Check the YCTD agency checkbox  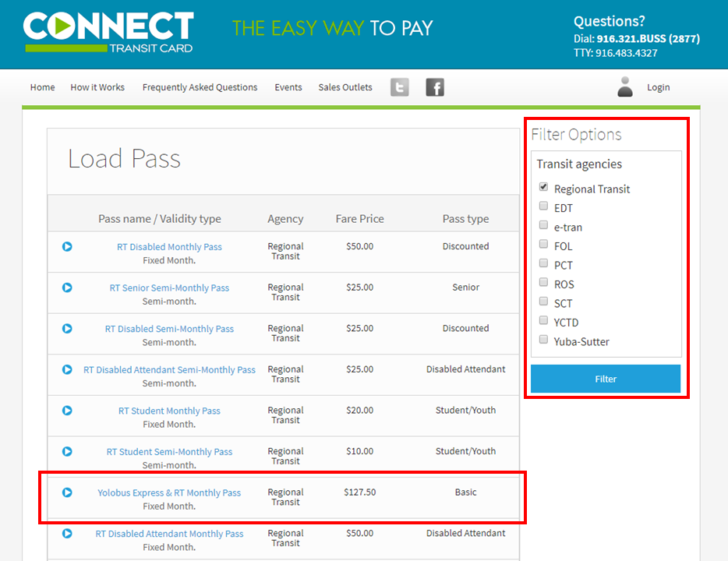543,320
